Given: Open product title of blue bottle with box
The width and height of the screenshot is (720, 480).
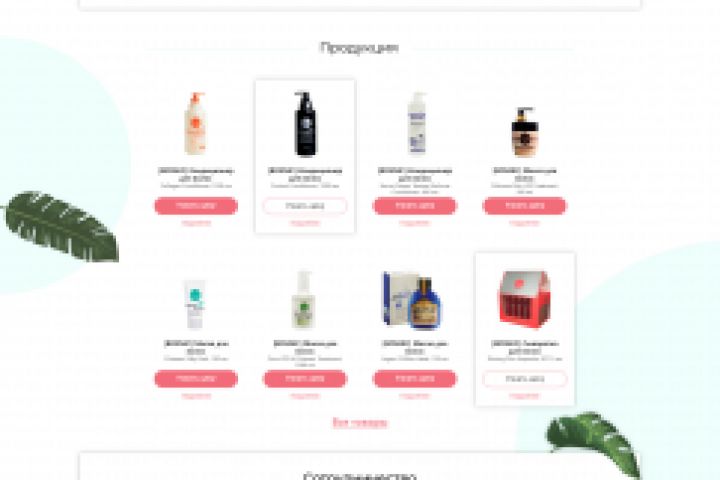Looking at the screenshot, I should click(x=415, y=347).
